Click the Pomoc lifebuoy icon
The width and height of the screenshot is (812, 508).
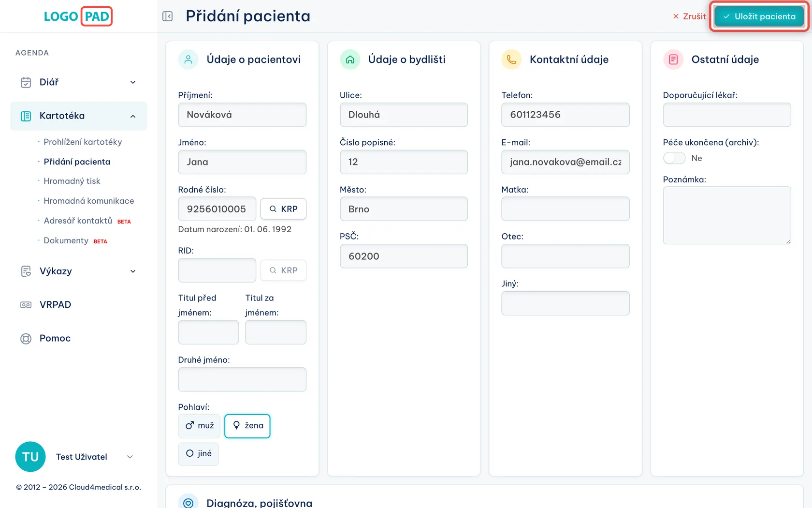tap(26, 339)
